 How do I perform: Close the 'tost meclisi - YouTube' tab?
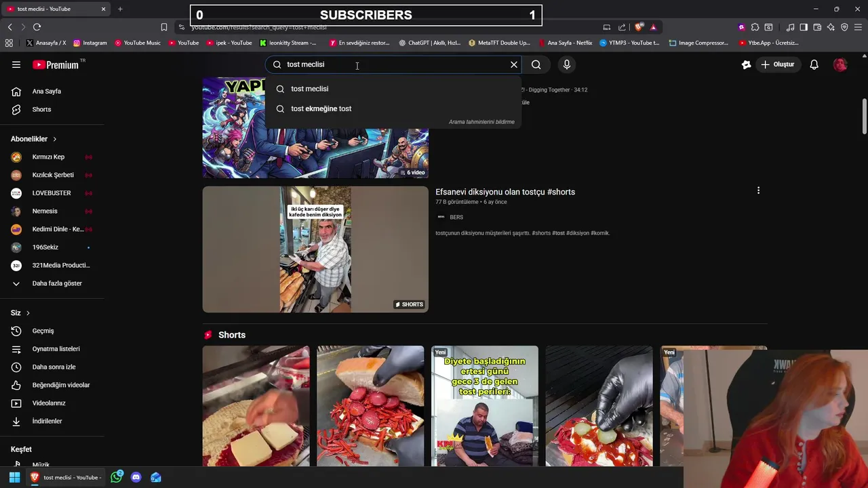pyautogui.click(x=104, y=9)
